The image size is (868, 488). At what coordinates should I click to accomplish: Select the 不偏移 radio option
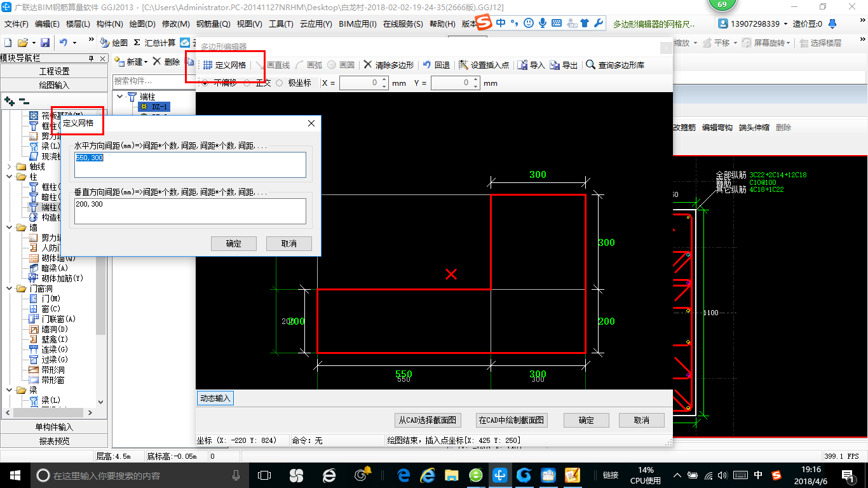[205, 83]
